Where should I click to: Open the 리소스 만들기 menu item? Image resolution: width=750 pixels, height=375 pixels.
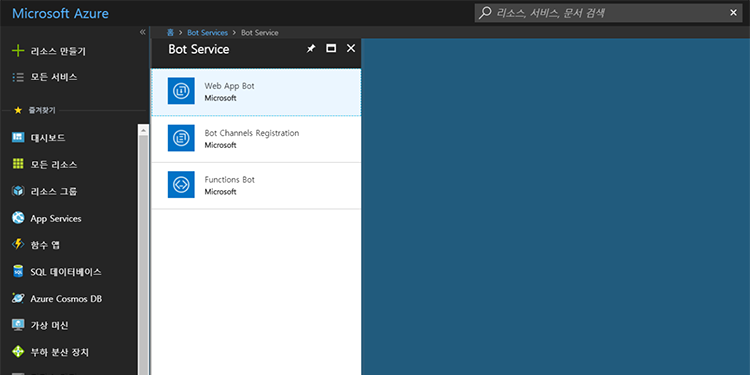(58, 51)
